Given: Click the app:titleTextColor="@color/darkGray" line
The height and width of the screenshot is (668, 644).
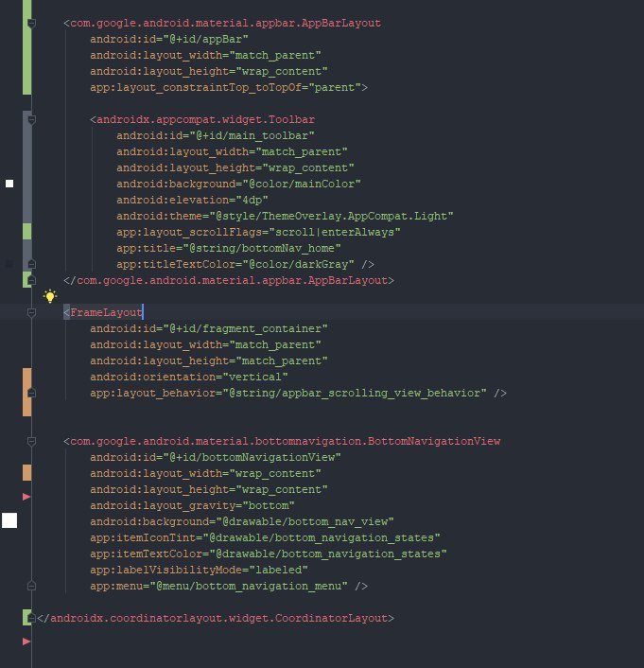Looking at the screenshot, I should pyautogui.click(x=245, y=264).
